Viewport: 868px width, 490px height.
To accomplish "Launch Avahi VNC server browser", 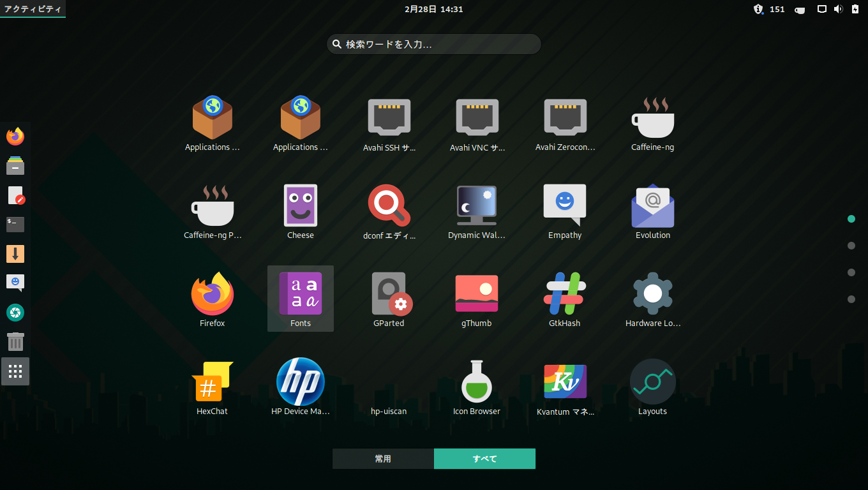I will (477, 124).
